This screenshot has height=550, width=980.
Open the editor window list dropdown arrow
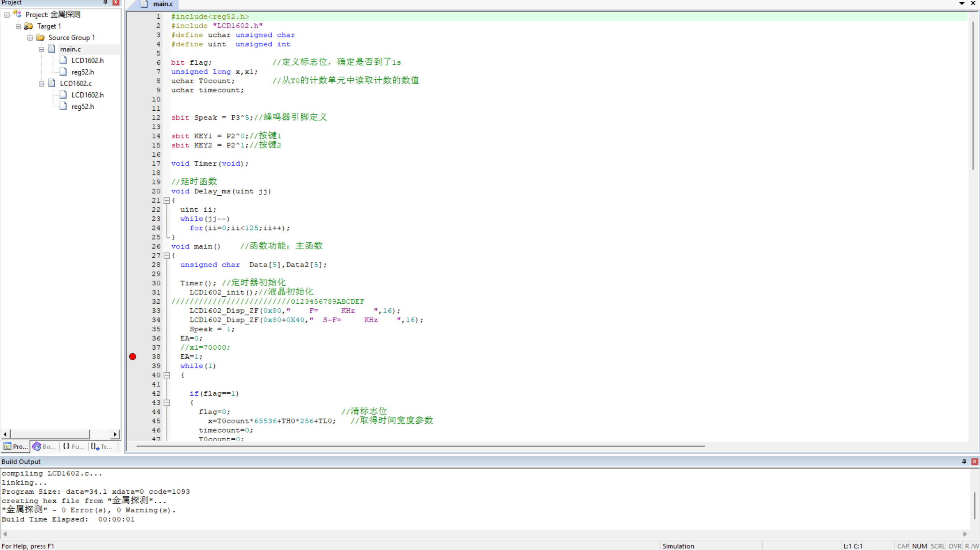[962, 3]
